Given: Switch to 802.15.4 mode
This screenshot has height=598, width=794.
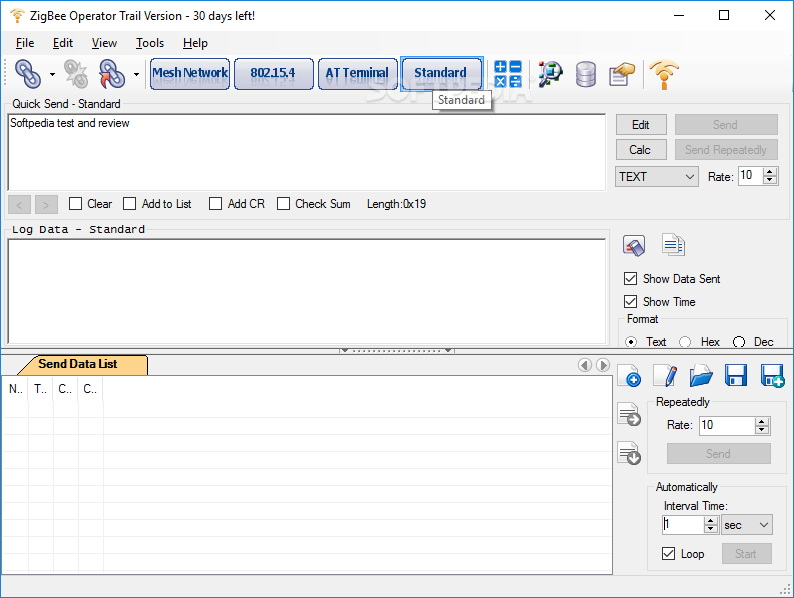Looking at the screenshot, I should (x=274, y=74).
